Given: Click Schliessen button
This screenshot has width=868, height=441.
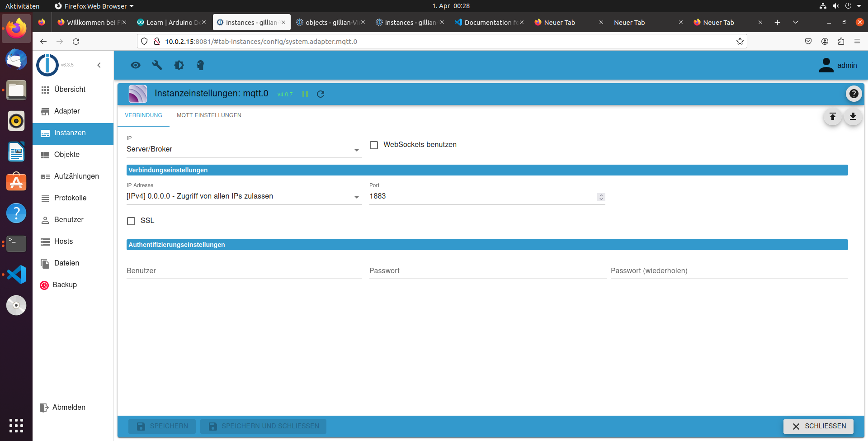Looking at the screenshot, I should click(x=818, y=426).
